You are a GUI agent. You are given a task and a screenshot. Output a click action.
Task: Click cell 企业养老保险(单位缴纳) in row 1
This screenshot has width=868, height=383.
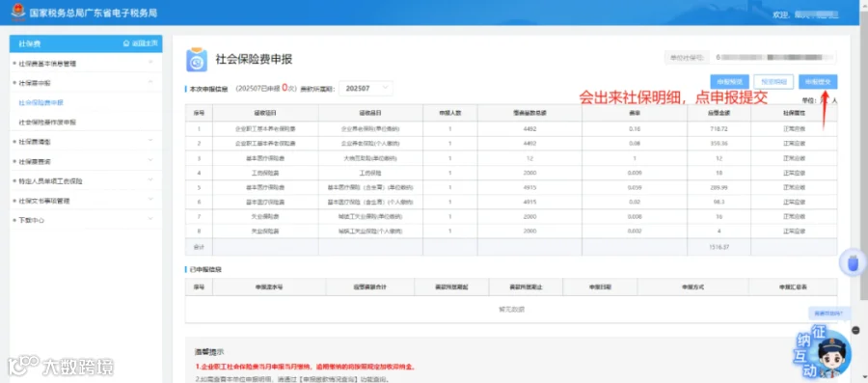click(370, 129)
